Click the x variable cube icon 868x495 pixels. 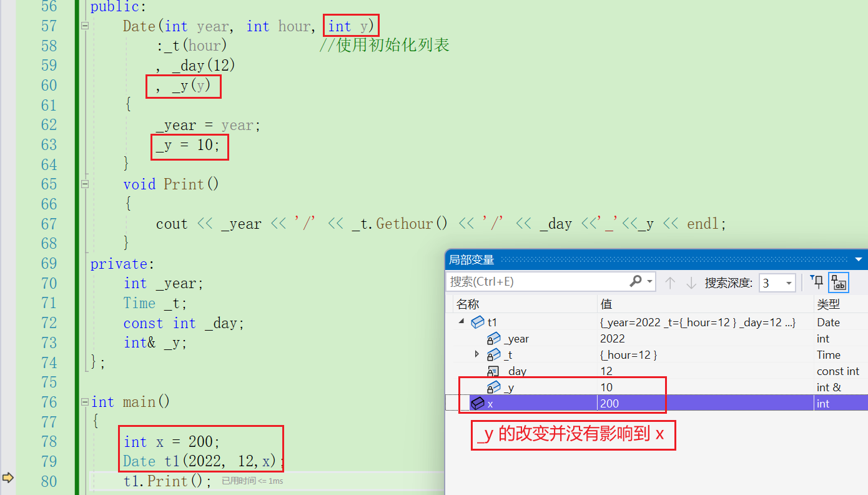coord(478,404)
